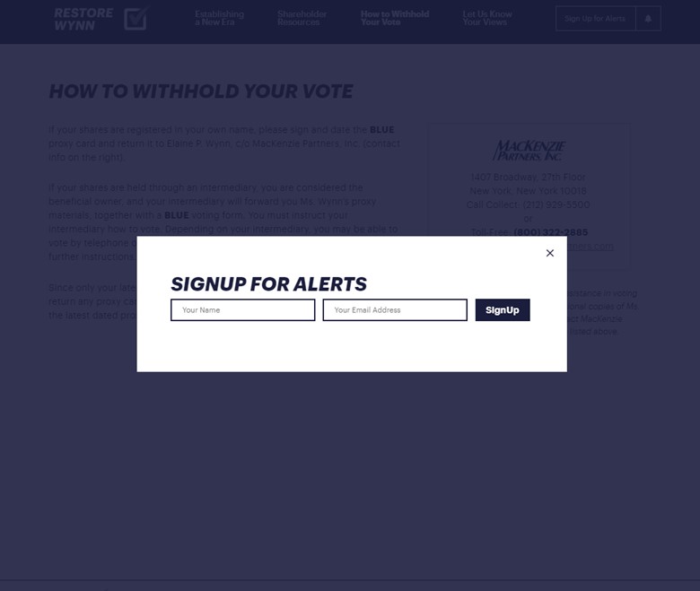Image resolution: width=700 pixels, height=591 pixels.
Task: Click the Restore Wynn logo text
Action: pyautogui.click(x=83, y=19)
